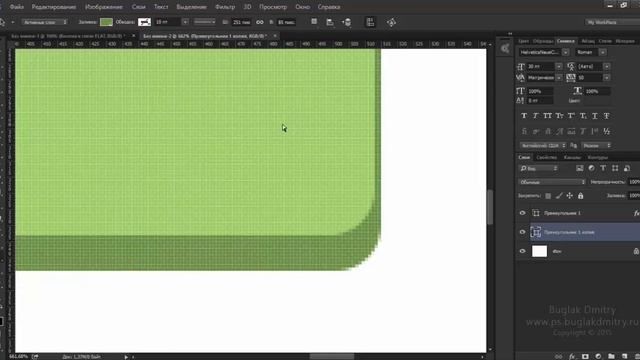640x360 pixels.
Task: Open the path operations icon in options bar
Action: pyautogui.click(x=314, y=22)
